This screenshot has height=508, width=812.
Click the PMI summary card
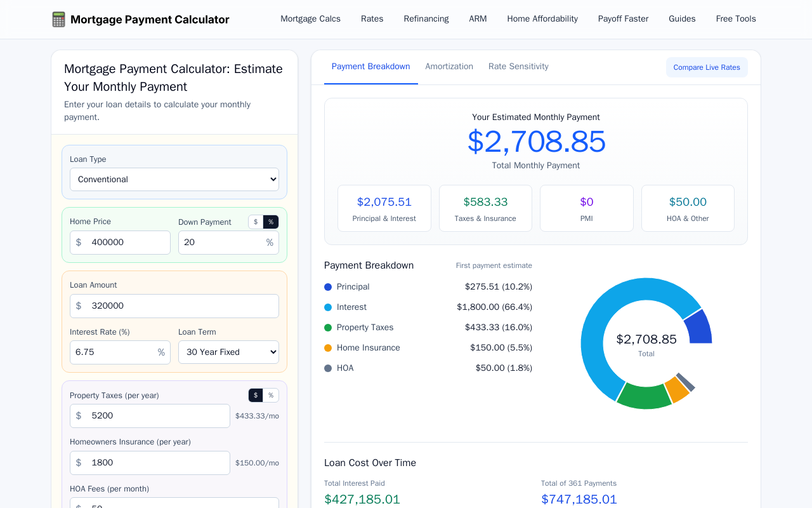(587, 208)
